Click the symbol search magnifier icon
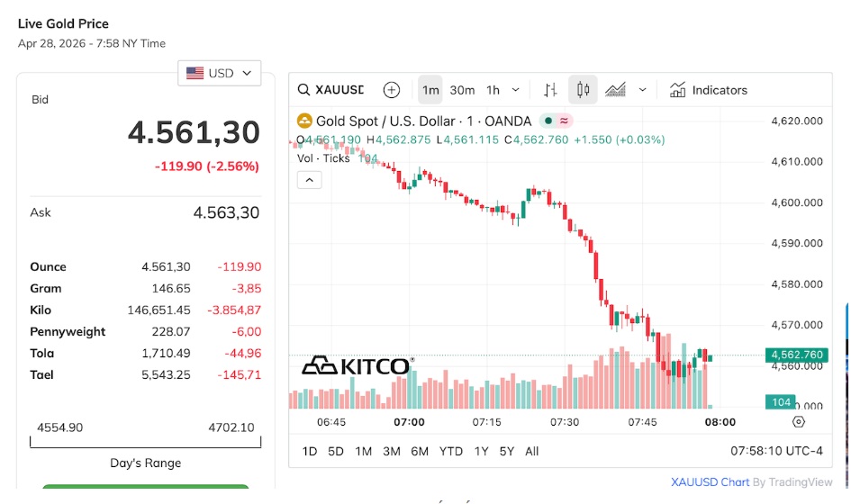Viewport: 860px width, 504px height. click(304, 90)
